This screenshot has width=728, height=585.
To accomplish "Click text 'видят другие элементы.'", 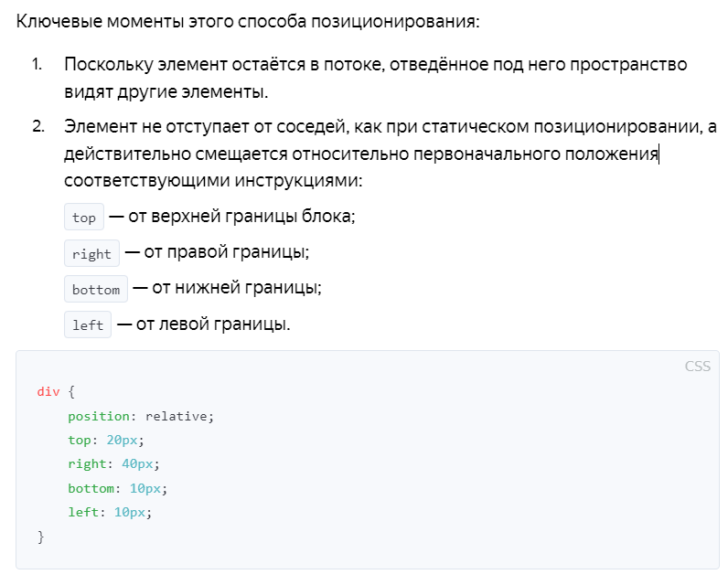I will 166,91.
